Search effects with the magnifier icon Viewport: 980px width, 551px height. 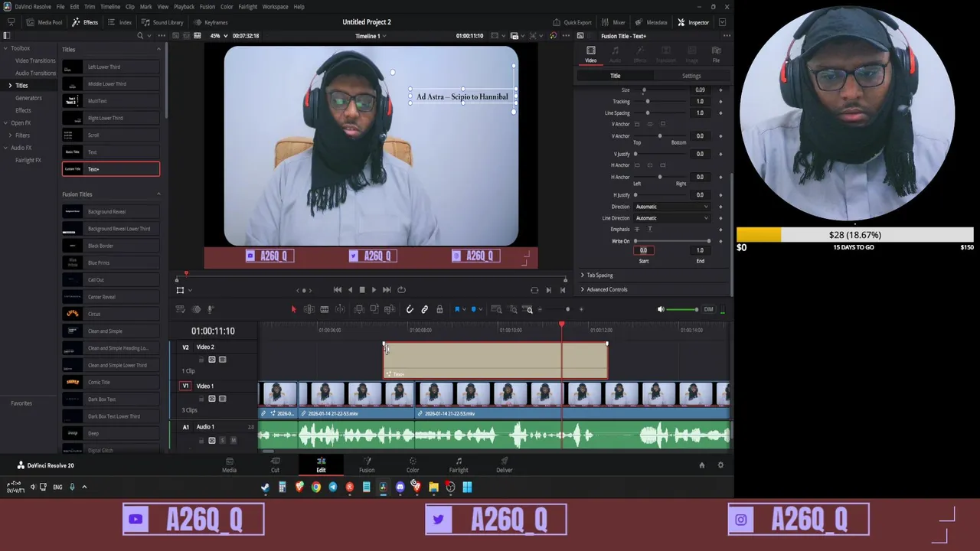coord(140,36)
